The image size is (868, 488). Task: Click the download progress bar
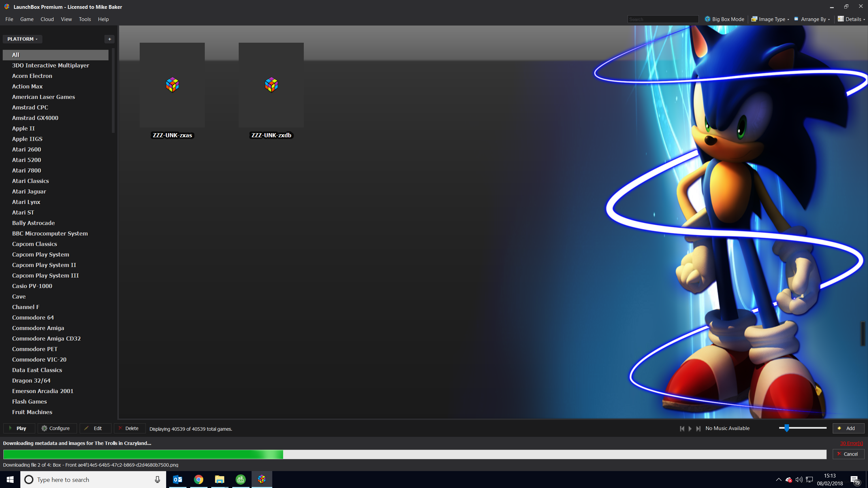[415, 454]
